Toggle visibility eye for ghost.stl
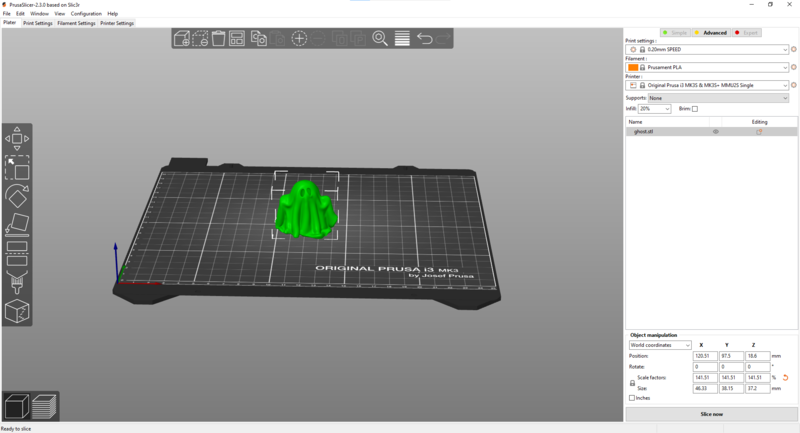This screenshot has height=433, width=800. coord(715,132)
